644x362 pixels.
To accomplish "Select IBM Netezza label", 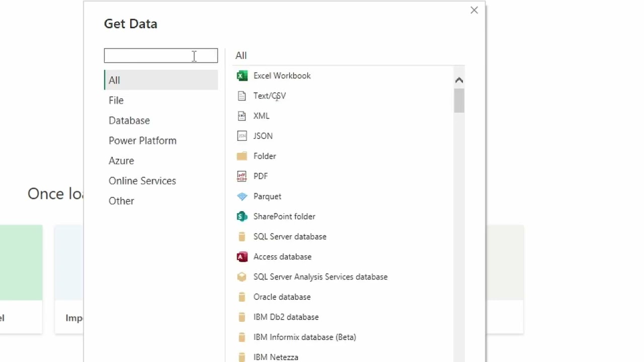I will 276,357.
